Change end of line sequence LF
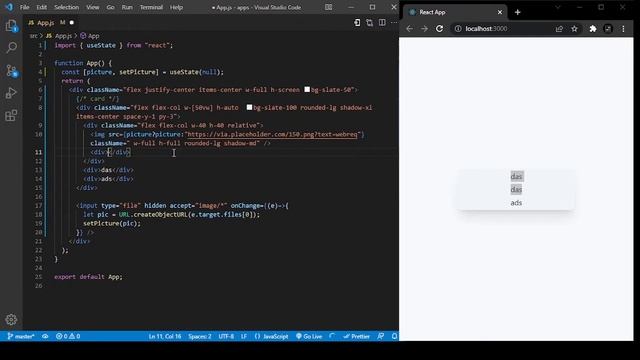This screenshot has height=360, width=640. pyautogui.click(x=244, y=336)
